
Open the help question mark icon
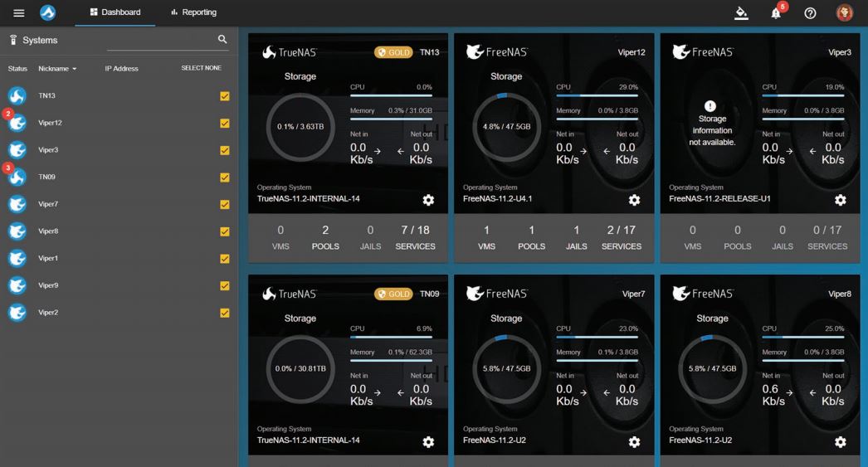(810, 13)
